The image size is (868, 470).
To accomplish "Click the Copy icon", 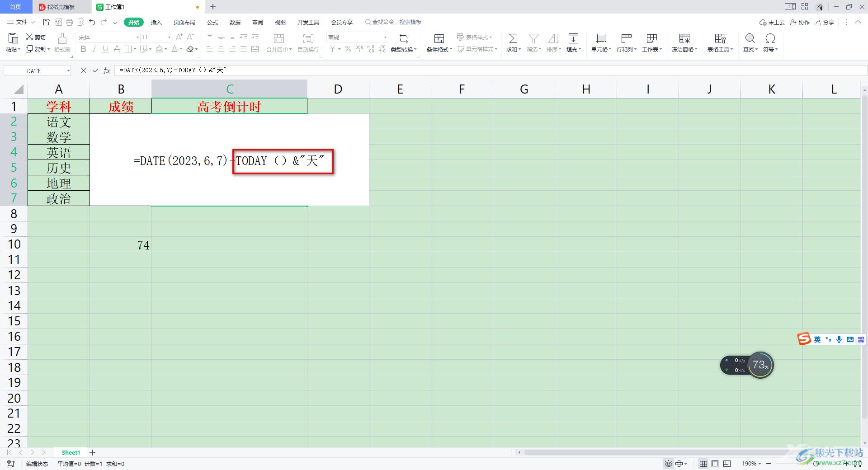I will [29, 49].
